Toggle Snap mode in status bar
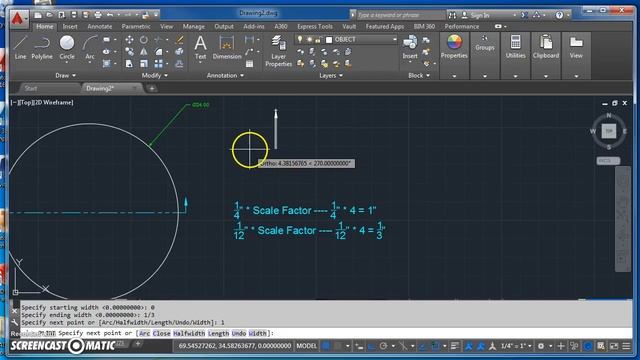The image size is (640, 360). pyautogui.click(x=338, y=346)
